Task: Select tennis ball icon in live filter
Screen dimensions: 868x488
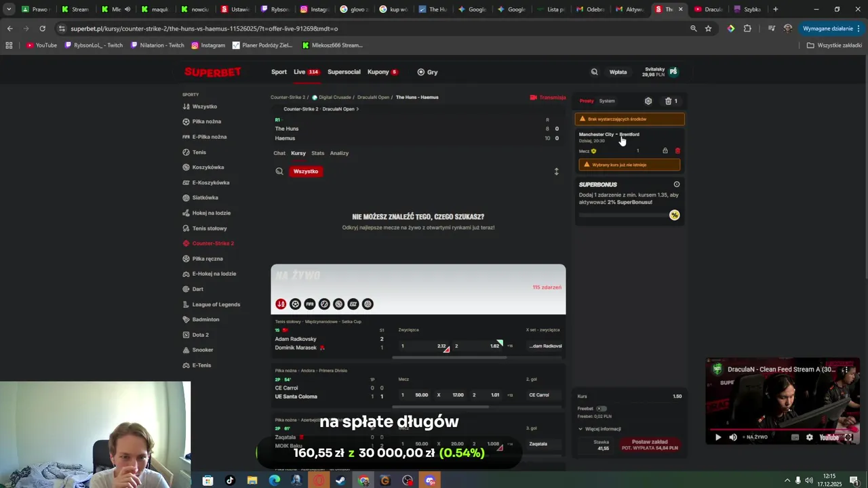Action: (x=324, y=304)
